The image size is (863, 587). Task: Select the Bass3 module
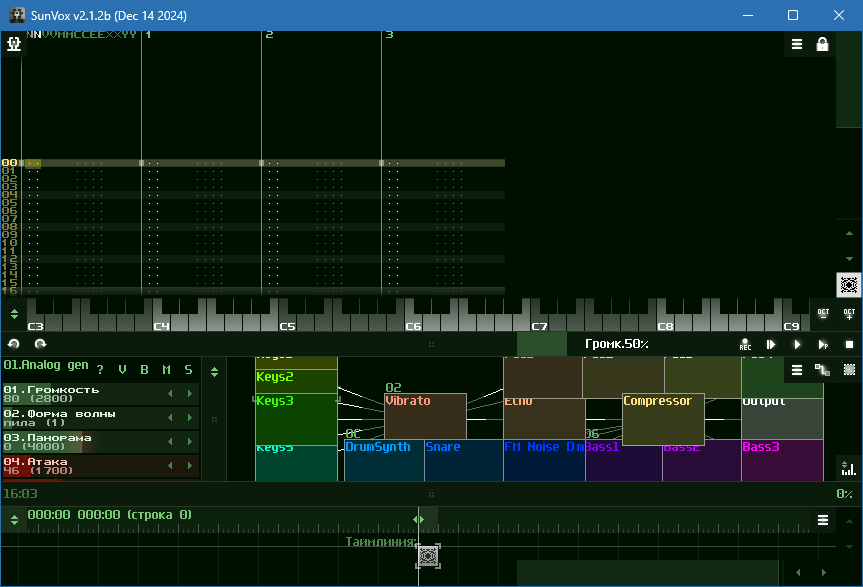(782, 460)
